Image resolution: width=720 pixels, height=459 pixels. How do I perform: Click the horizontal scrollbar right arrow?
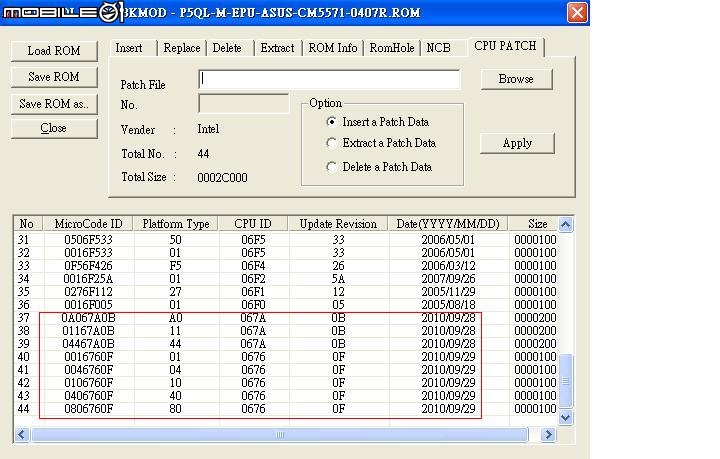[548, 435]
